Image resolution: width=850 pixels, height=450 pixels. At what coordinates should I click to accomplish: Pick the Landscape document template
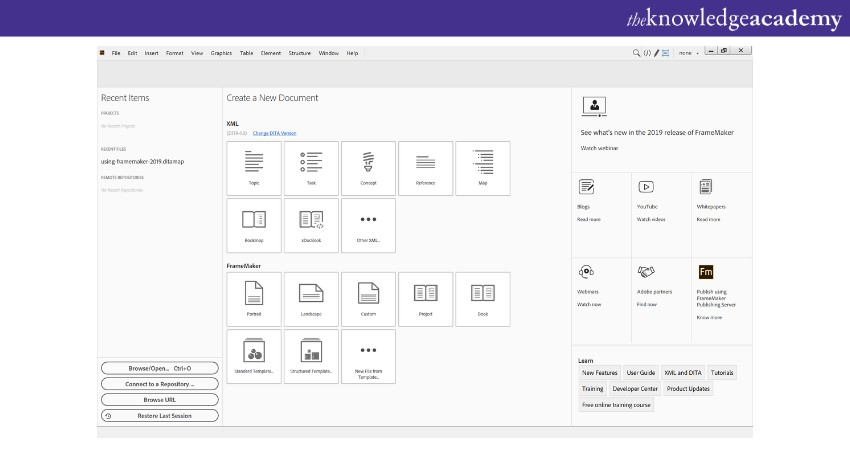[311, 298]
